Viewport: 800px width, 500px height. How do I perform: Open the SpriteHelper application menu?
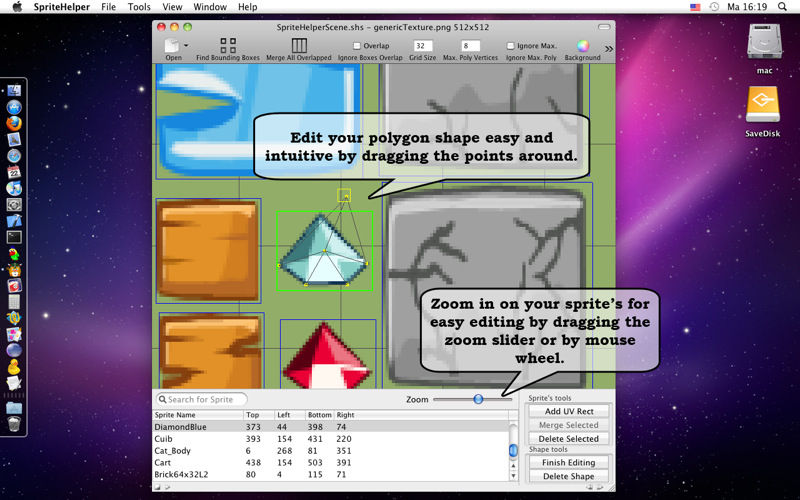tap(62, 7)
